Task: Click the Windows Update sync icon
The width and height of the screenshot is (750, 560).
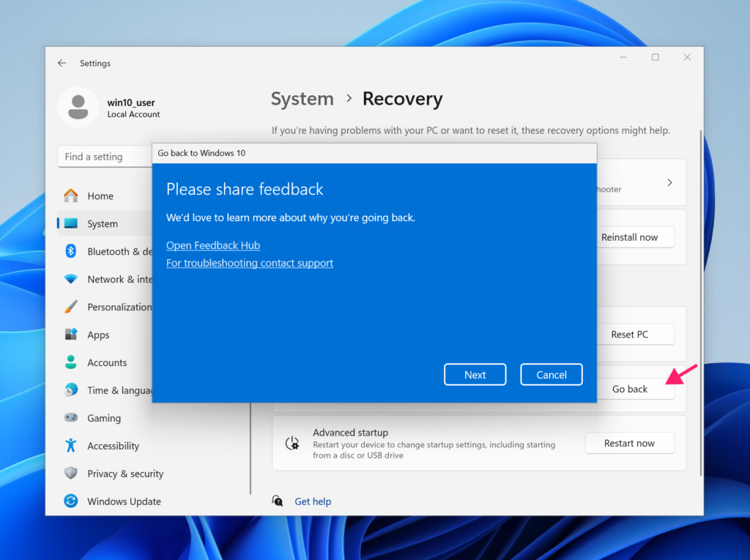Action: click(71, 501)
